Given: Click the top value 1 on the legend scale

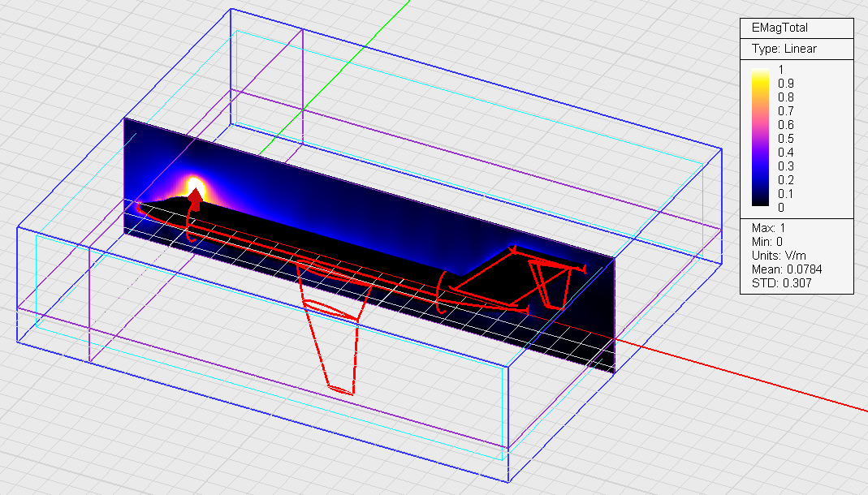Looking at the screenshot, I should tap(782, 70).
